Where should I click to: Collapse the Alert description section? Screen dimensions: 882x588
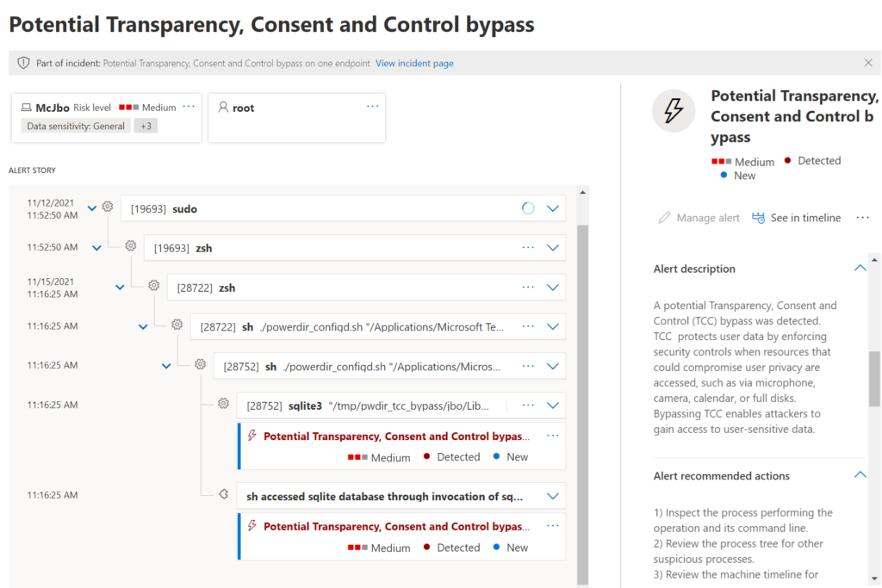tap(860, 267)
